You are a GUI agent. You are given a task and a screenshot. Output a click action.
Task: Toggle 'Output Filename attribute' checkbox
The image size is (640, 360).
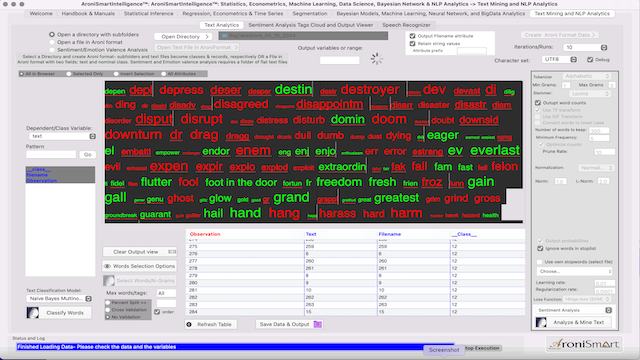tap(412, 36)
